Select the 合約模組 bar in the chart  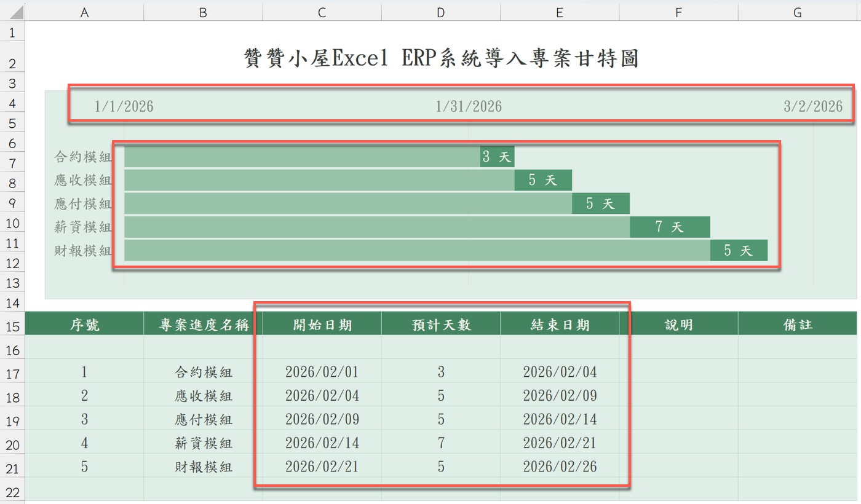coord(307,156)
